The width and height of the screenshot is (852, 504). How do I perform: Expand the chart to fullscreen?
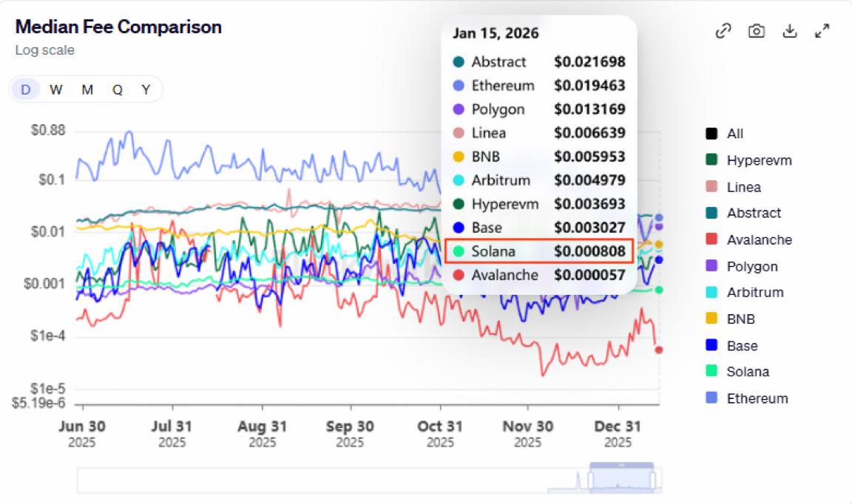822,31
